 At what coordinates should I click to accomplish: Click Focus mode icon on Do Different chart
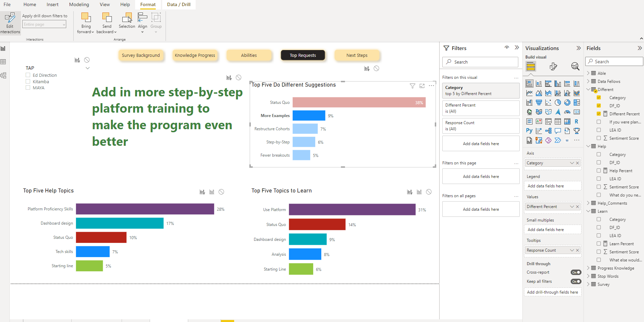point(422,86)
